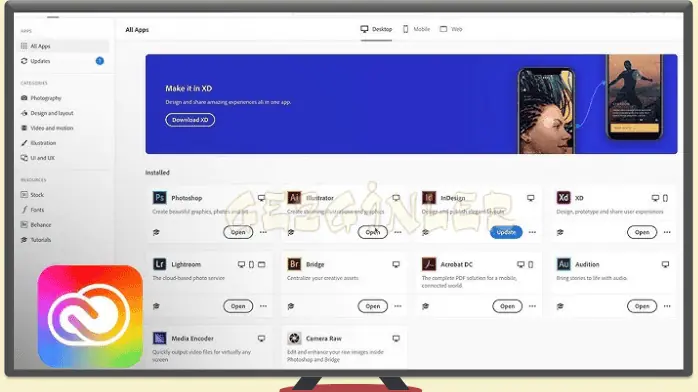Viewport: 698px width, 392px height.
Task: Click the tutorials cap icon under Photoshop
Action: pyautogui.click(x=156, y=232)
